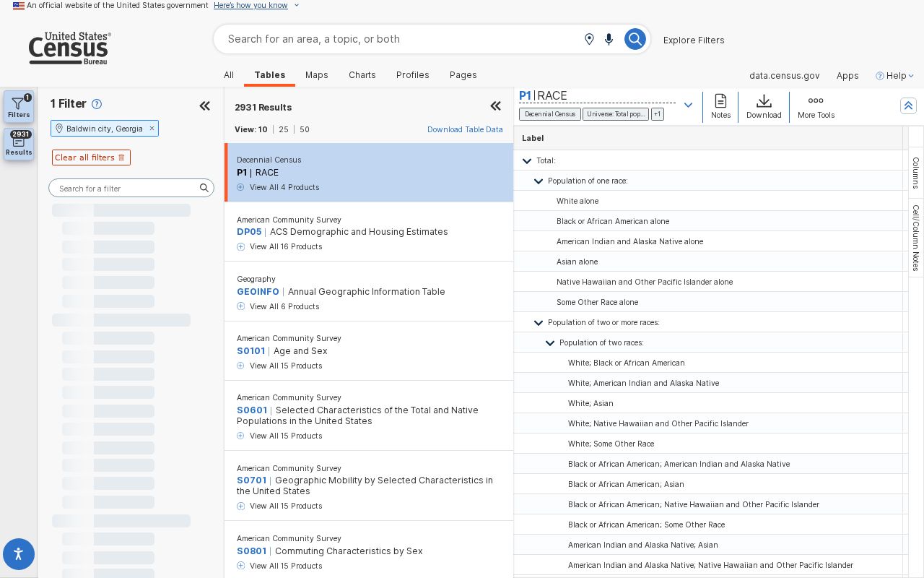Viewport: 924px width, 578px height.
Task: Remove the Baldwin city, Georgia filter chip
Action: click(152, 129)
